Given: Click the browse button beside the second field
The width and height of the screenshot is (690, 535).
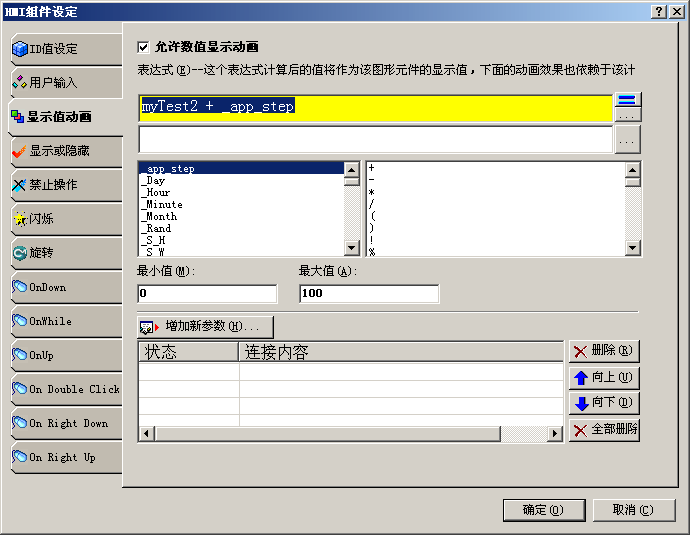Looking at the screenshot, I should pyautogui.click(x=627, y=140).
